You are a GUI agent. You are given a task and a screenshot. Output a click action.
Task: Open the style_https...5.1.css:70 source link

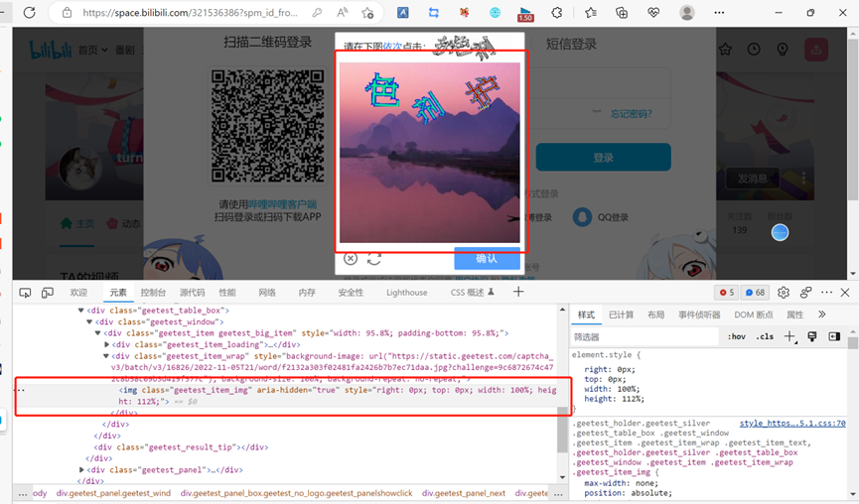tap(792, 423)
